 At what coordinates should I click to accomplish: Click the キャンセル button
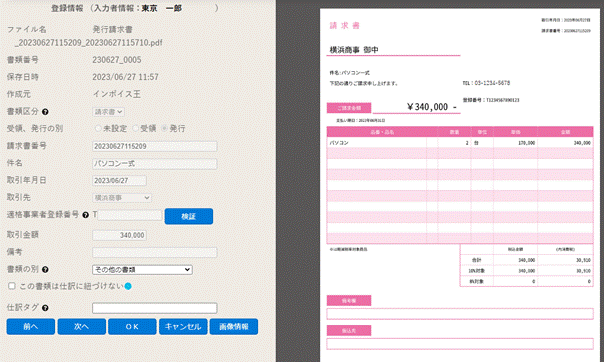[183, 327]
